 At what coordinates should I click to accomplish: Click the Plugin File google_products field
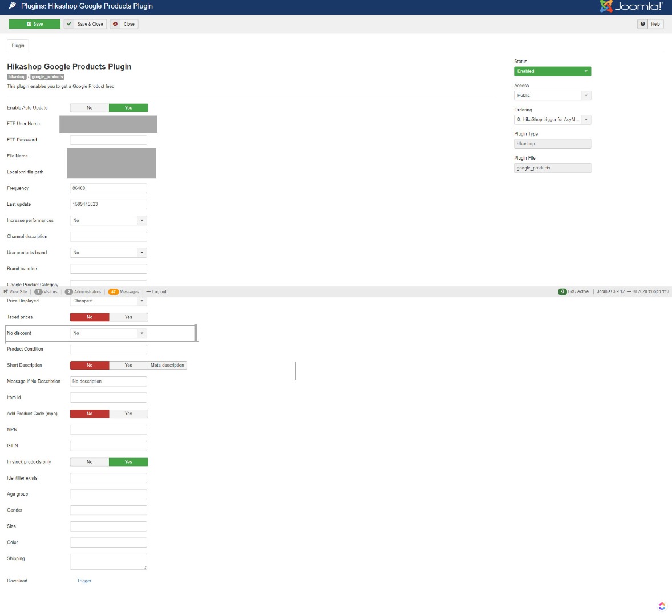click(x=552, y=168)
